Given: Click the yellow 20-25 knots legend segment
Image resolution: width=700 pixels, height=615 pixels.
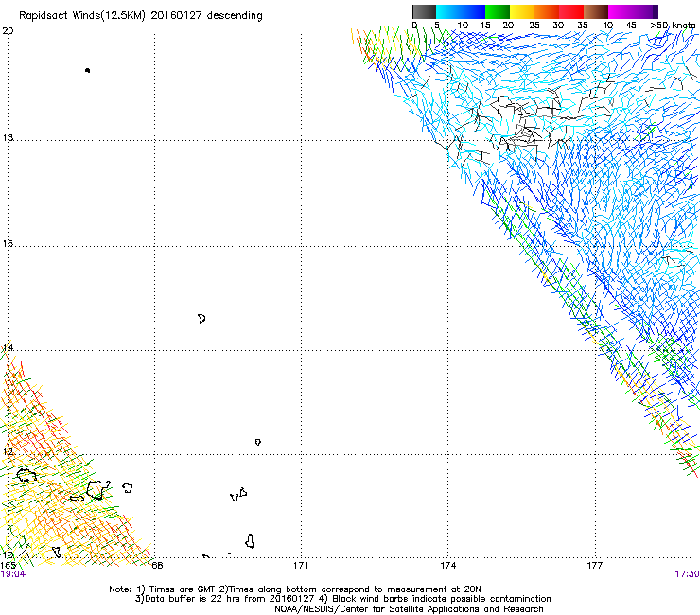Looking at the screenshot, I should [522, 11].
